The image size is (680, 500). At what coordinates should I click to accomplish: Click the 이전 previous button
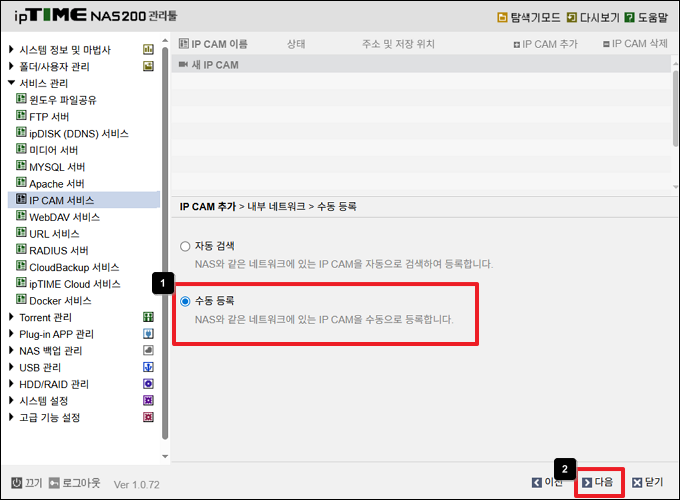point(547,482)
